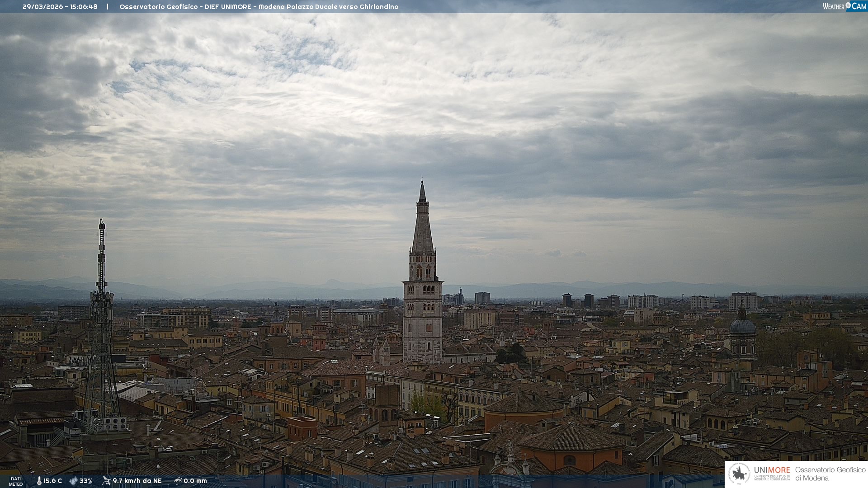Click Osservatorio Geofisico di Modena logo text

click(x=830, y=474)
